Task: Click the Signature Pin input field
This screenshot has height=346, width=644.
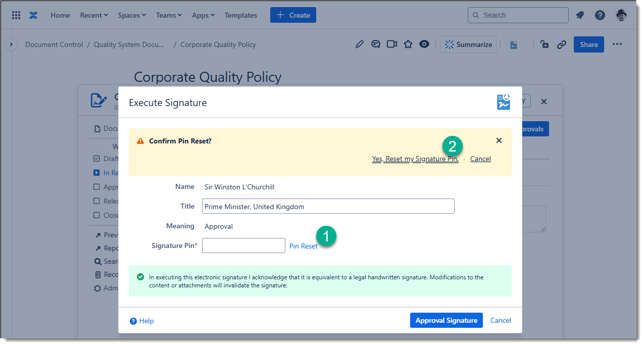Action: (x=243, y=245)
